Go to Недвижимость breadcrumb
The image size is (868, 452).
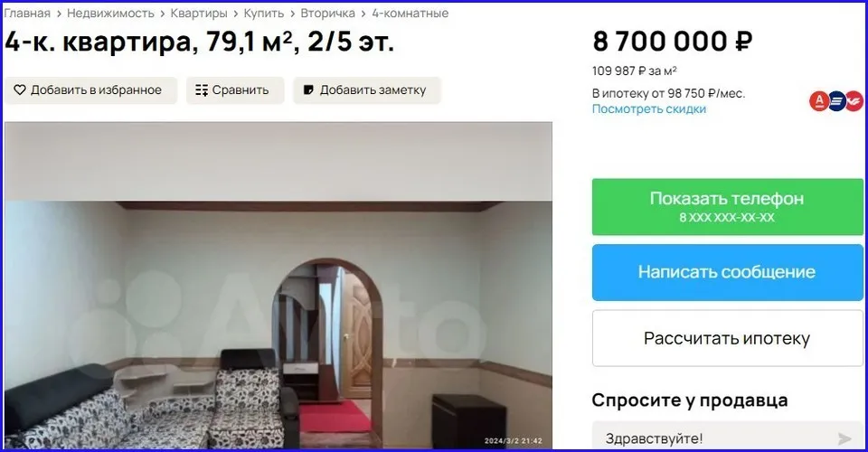coord(110,13)
